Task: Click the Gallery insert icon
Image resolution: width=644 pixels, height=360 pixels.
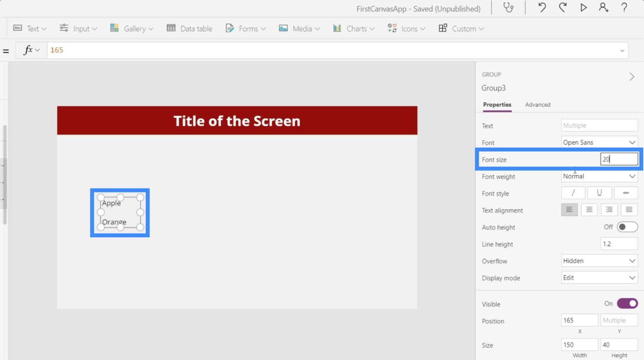Action: pyautogui.click(x=114, y=28)
